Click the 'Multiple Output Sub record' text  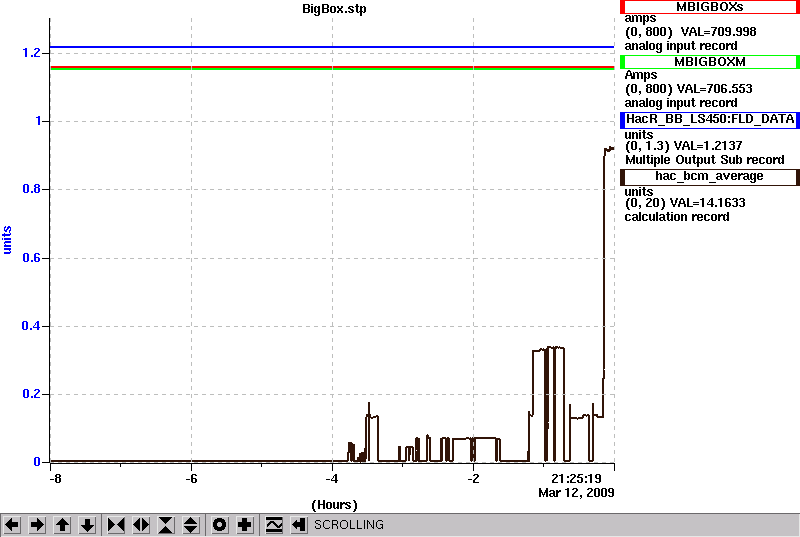[705, 160]
